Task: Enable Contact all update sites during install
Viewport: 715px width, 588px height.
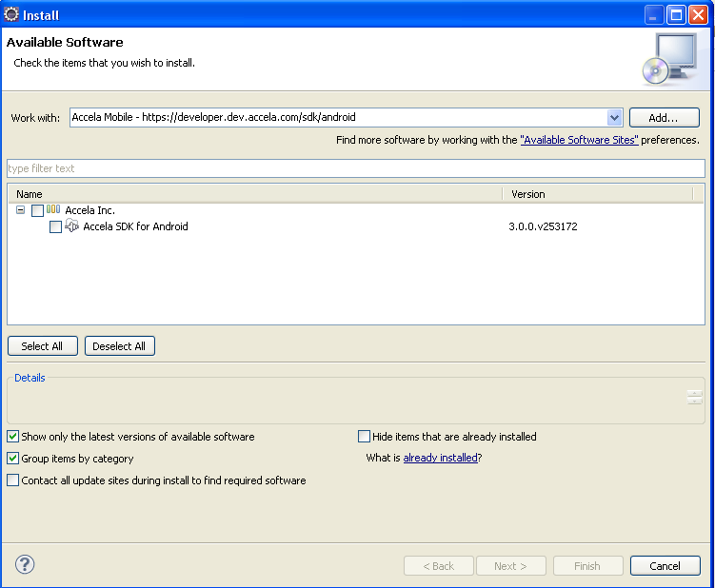Action: [x=13, y=480]
